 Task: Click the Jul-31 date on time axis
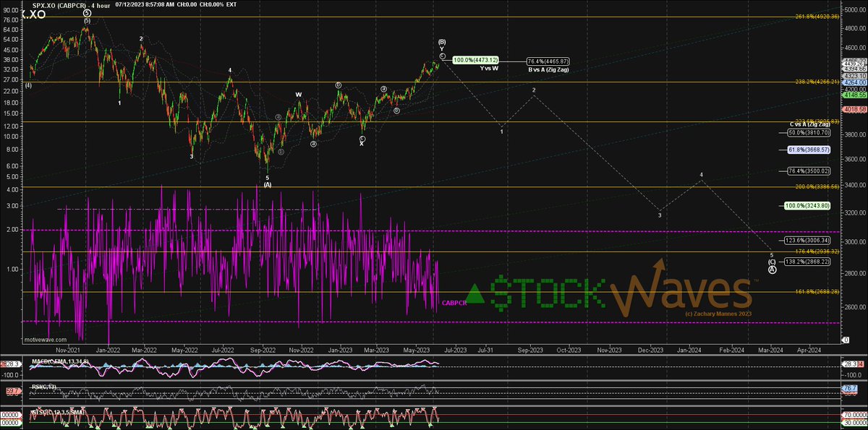(486, 349)
